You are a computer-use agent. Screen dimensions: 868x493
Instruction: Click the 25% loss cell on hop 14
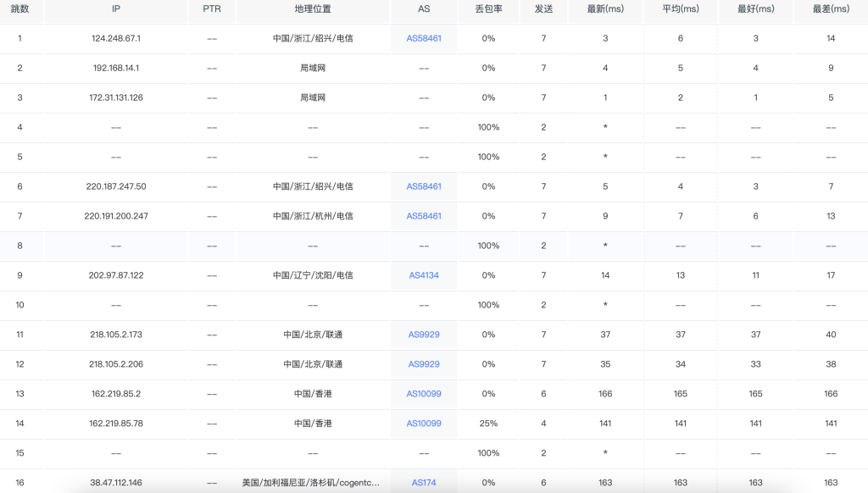coord(489,424)
